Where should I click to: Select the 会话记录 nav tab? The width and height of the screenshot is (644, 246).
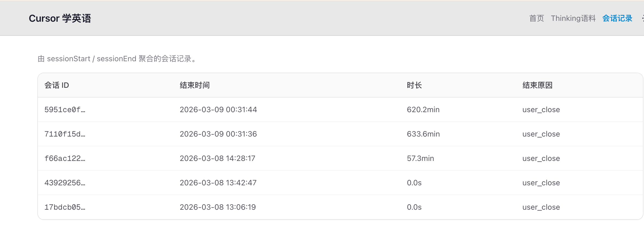[617, 18]
